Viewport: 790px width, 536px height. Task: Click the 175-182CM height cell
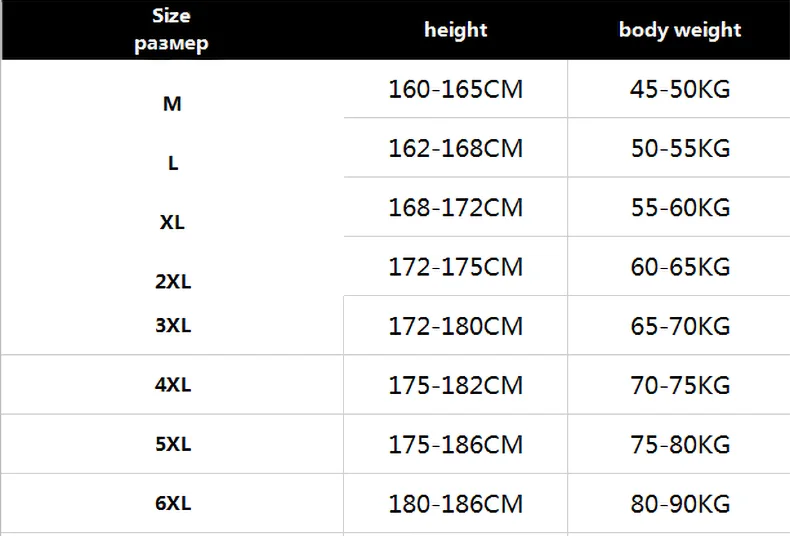coord(455,385)
